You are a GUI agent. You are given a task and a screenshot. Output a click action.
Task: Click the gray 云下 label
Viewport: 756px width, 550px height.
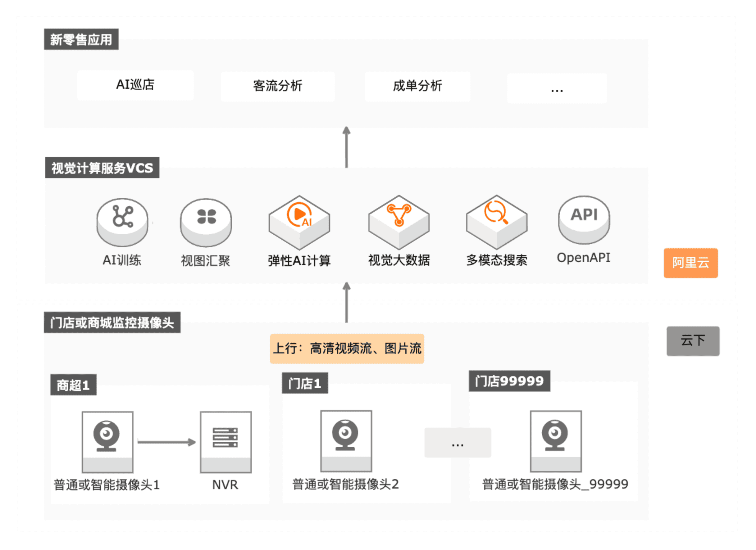[x=693, y=341]
